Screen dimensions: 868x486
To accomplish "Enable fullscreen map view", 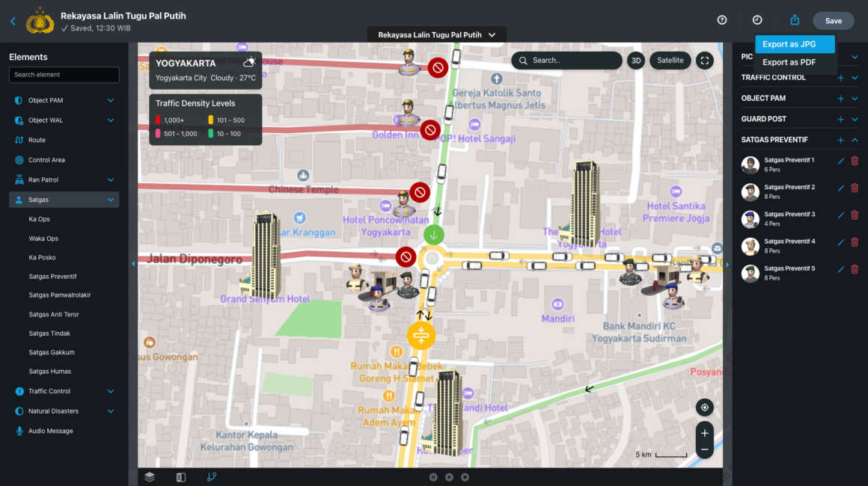I will [704, 60].
